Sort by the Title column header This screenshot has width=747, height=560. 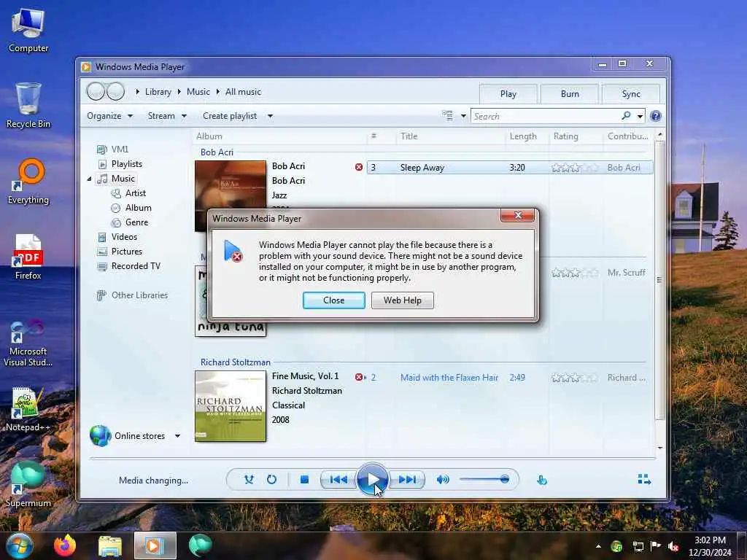pos(409,136)
